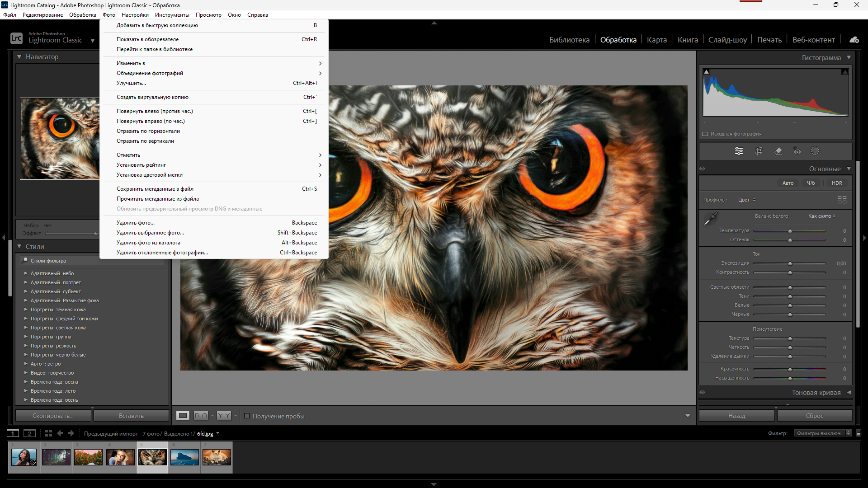The height and width of the screenshot is (488, 868).
Task: Expand the Тоновая кривая panel
Action: point(849,392)
